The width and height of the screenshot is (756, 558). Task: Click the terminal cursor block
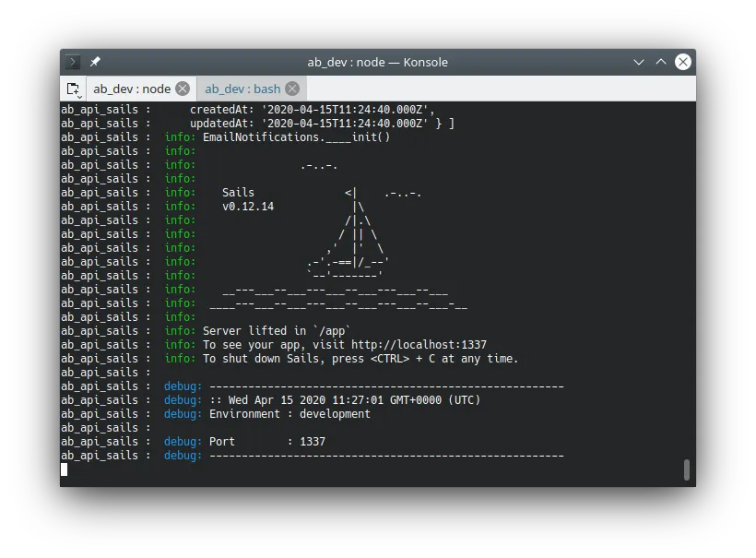[65, 469]
